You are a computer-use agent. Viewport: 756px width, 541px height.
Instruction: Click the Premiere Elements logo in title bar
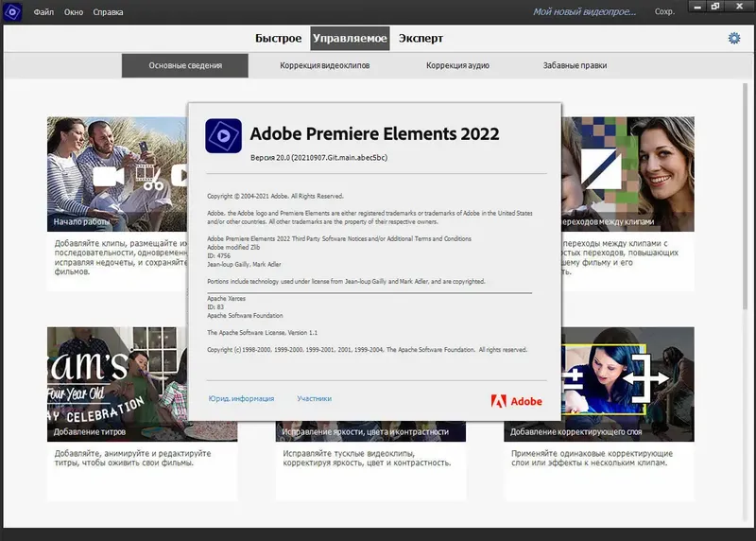click(x=12, y=12)
